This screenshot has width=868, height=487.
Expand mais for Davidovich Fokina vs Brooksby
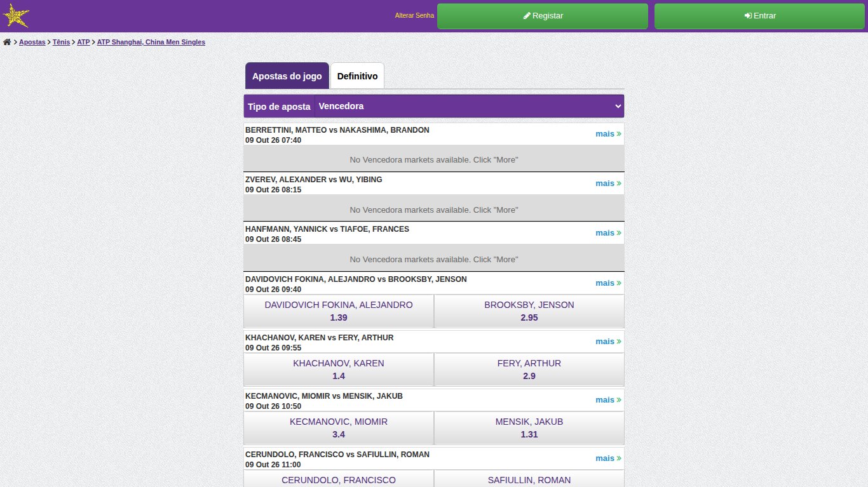(608, 283)
